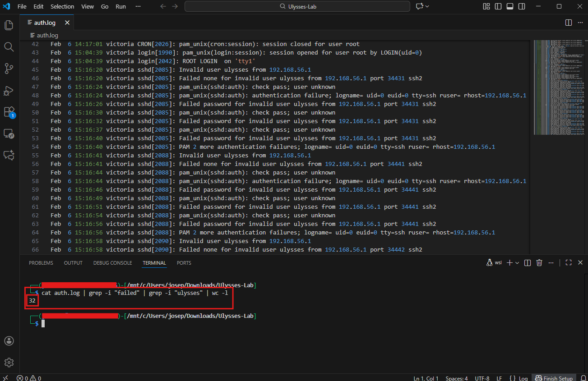Toggle the secondary side bar layout button
Viewport: 588px width, 381px height.
point(522,6)
